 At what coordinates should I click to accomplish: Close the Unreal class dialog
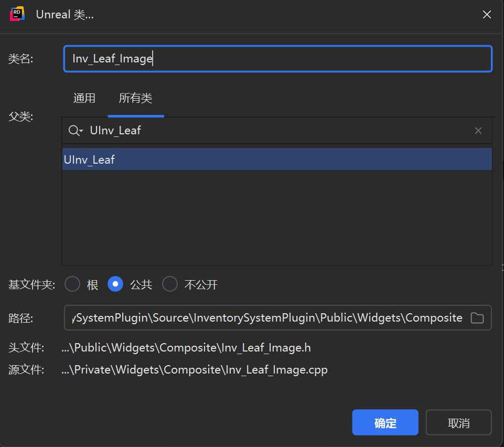tap(487, 15)
